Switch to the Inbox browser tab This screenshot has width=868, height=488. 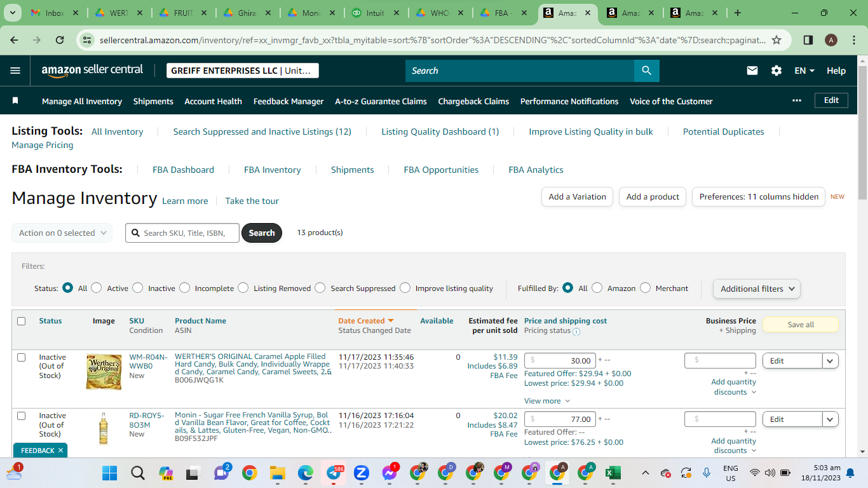click(53, 13)
